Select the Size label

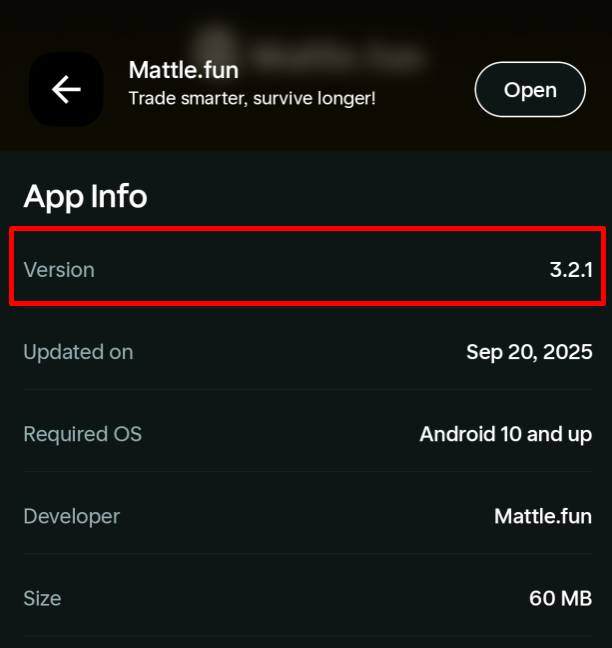42,598
